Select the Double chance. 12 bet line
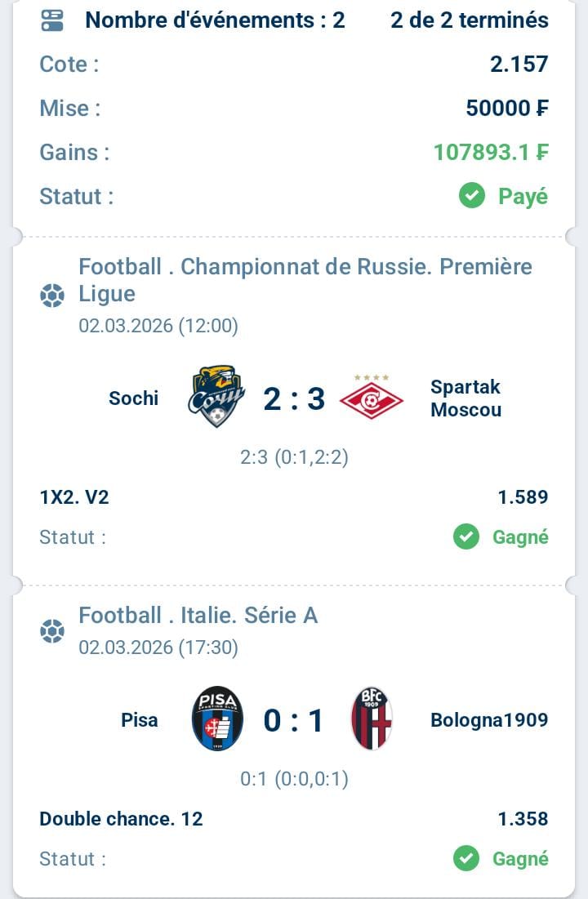The height and width of the screenshot is (899, 588). coord(121,819)
